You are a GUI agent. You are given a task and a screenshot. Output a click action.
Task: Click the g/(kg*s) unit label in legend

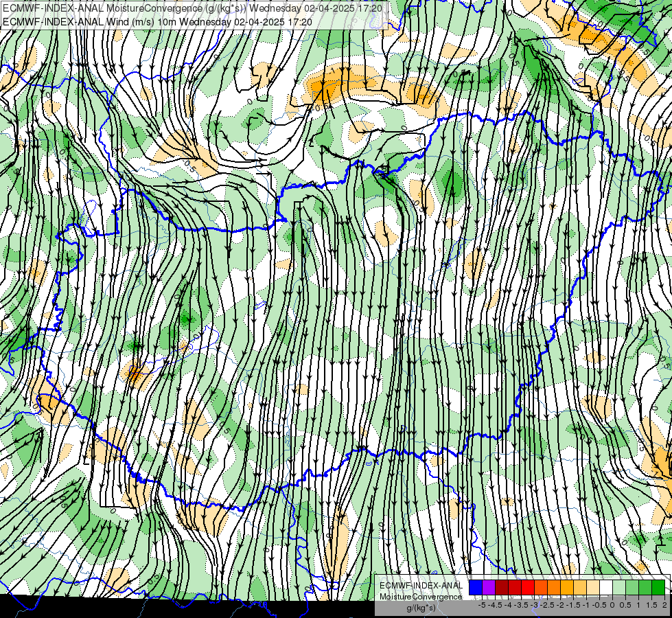[x=421, y=608]
